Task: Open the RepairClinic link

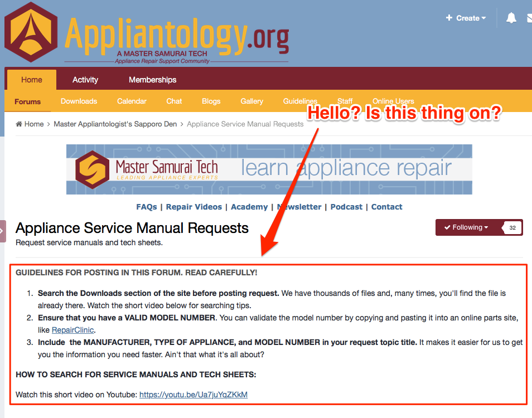Action: pos(73,330)
